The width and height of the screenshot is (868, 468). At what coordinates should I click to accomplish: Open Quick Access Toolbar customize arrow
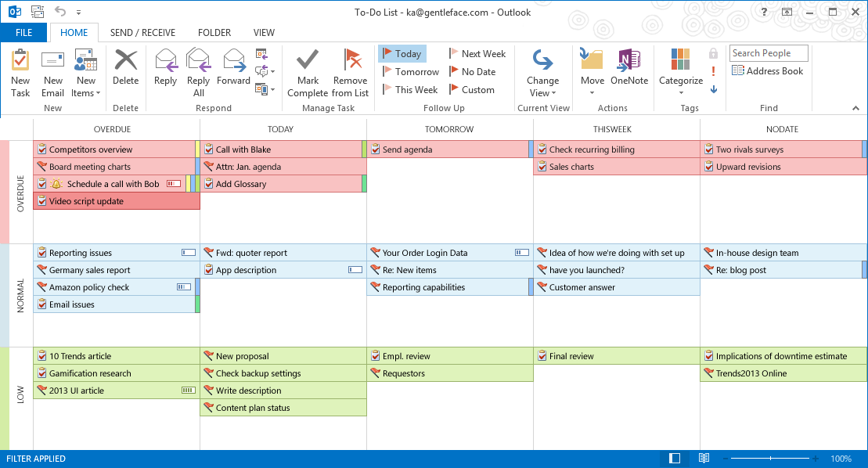click(78, 12)
